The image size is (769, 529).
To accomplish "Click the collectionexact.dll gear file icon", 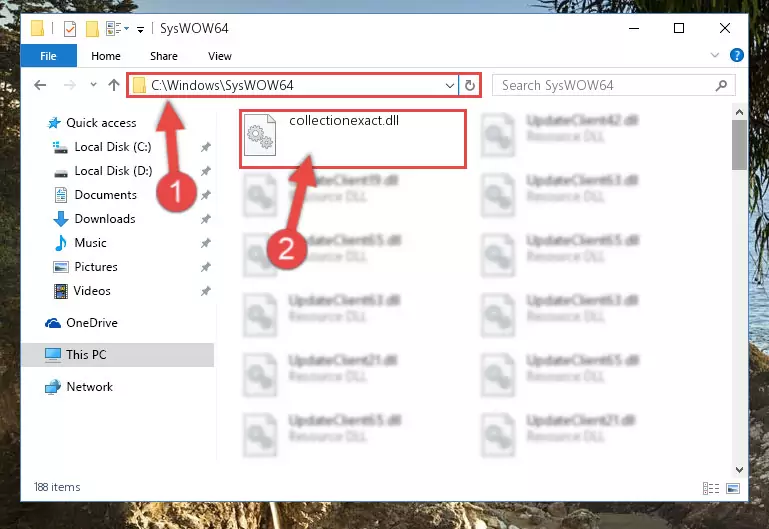I will 260,135.
